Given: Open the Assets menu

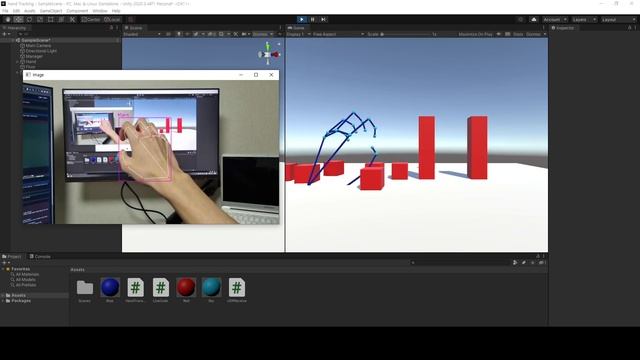Looking at the screenshot, I should pyautogui.click(x=29, y=11).
